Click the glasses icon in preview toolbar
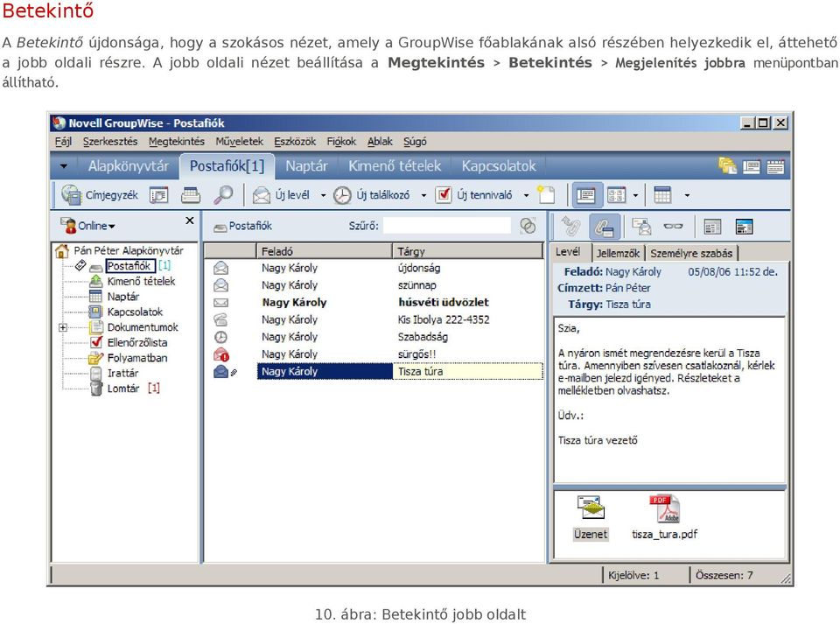This screenshot has width=840, height=624. [x=673, y=226]
